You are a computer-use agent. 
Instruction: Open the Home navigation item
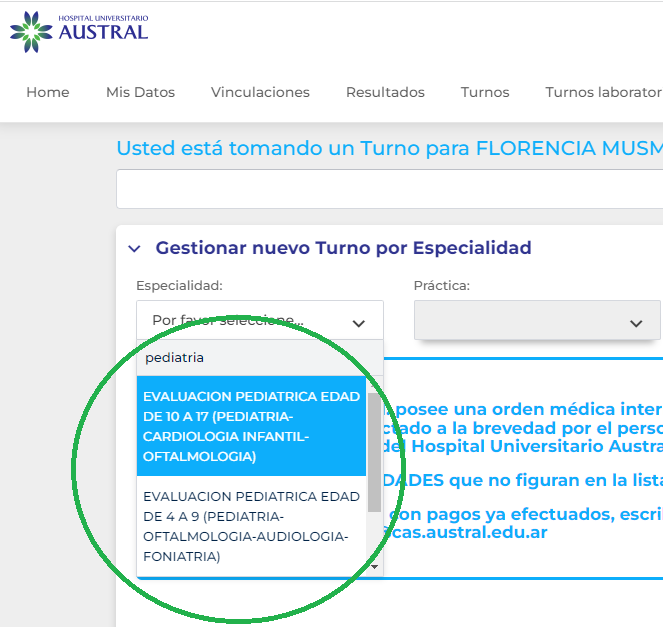[x=48, y=92]
